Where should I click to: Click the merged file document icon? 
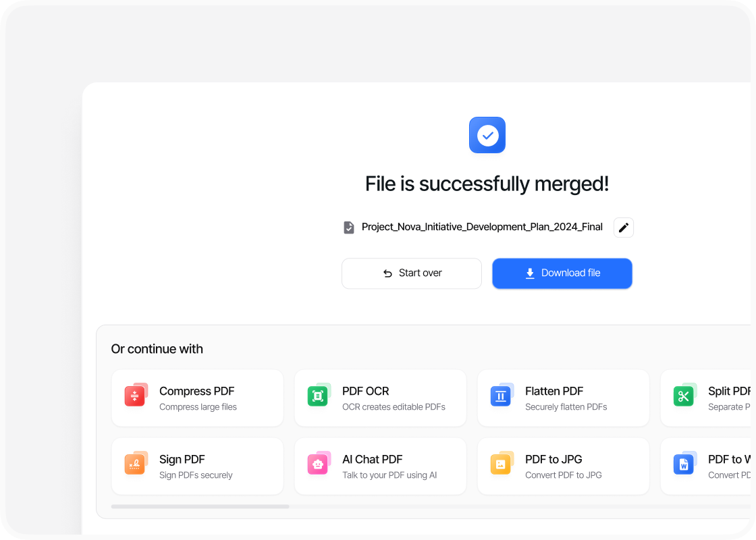[348, 227]
